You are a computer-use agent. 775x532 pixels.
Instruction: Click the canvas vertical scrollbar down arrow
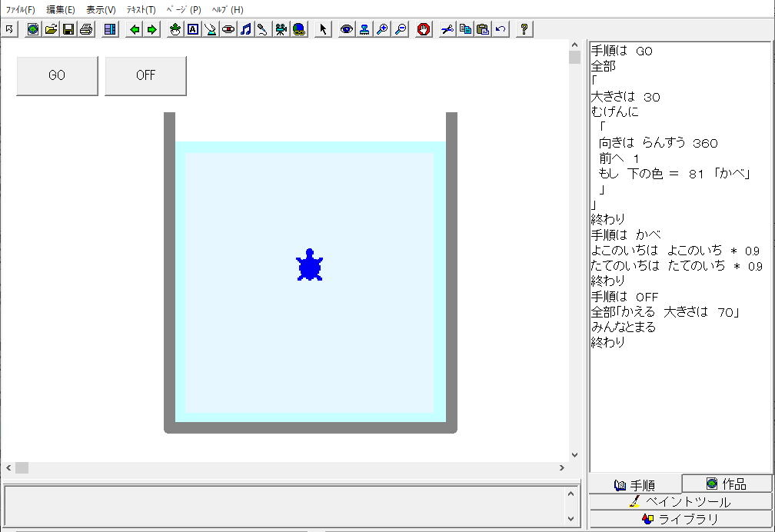pyautogui.click(x=574, y=455)
